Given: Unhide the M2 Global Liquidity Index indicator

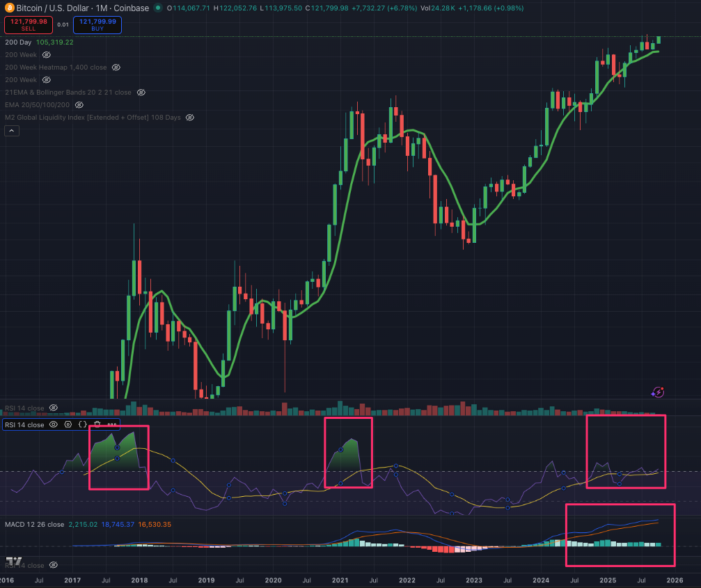Looking at the screenshot, I should tap(190, 117).
